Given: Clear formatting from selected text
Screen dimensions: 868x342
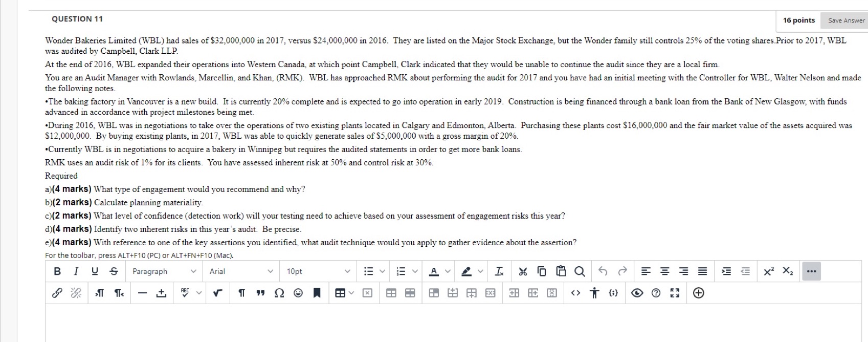Looking at the screenshot, I should pos(499,271).
